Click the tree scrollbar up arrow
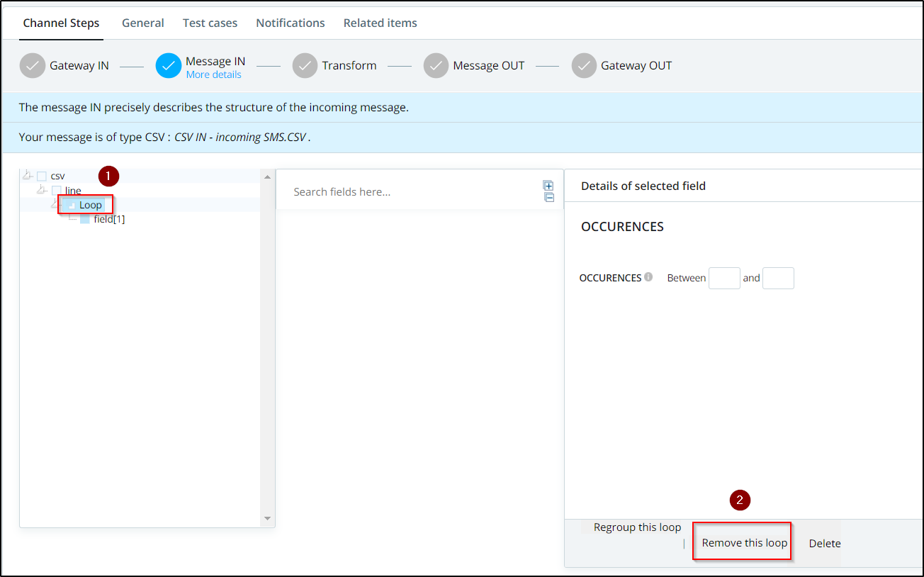 click(x=267, y=177)
